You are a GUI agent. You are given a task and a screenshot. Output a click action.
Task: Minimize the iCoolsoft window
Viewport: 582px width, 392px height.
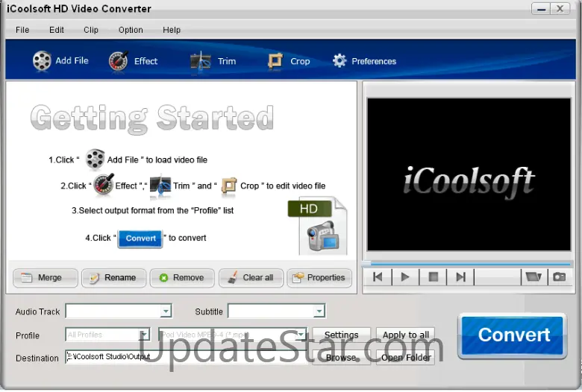542,9
